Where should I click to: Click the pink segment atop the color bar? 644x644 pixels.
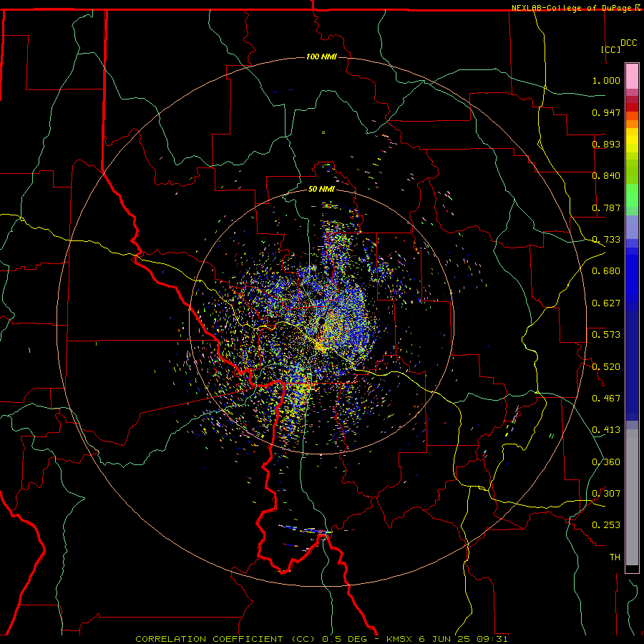632,77
